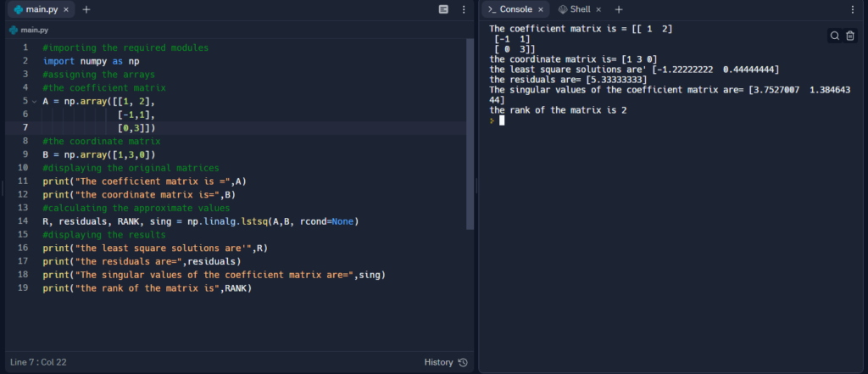Click print singular values code line
Viewport: 868px width, 374px height.
pyautogui.click(x=214, y=275)
